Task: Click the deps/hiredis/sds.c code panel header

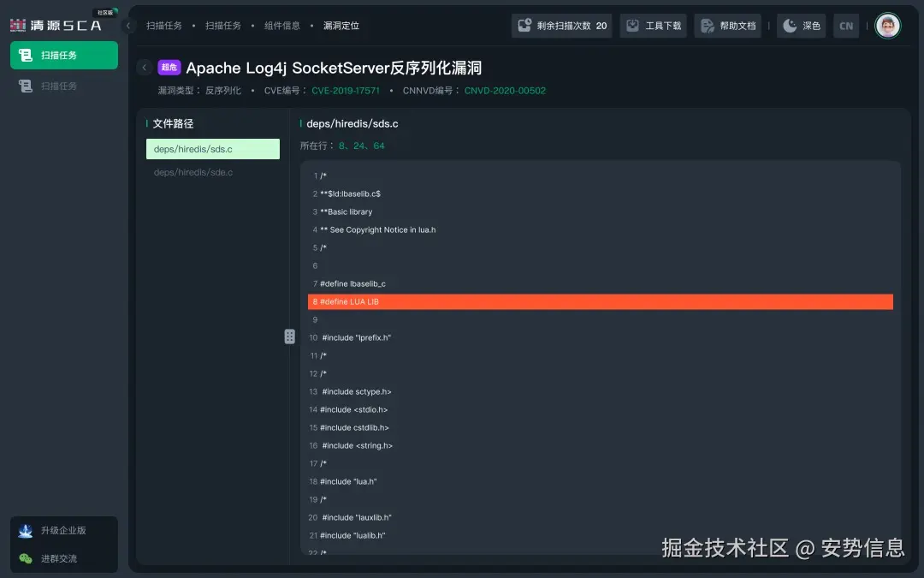Action: [x=352, y=124]
